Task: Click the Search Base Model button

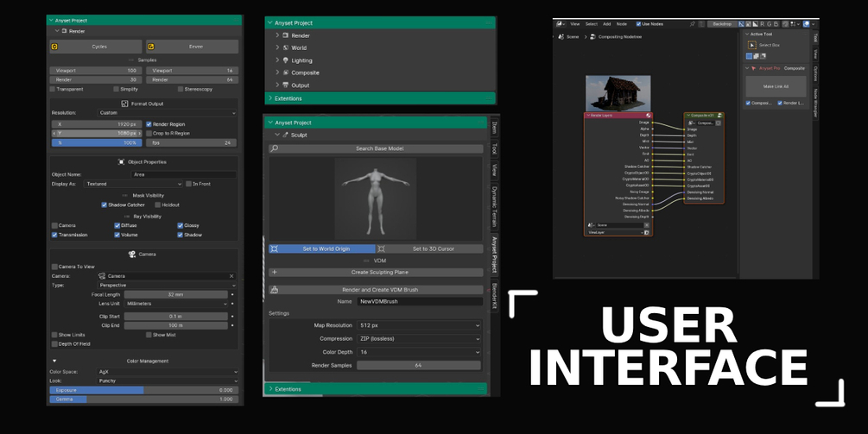Action: (376, 148)
